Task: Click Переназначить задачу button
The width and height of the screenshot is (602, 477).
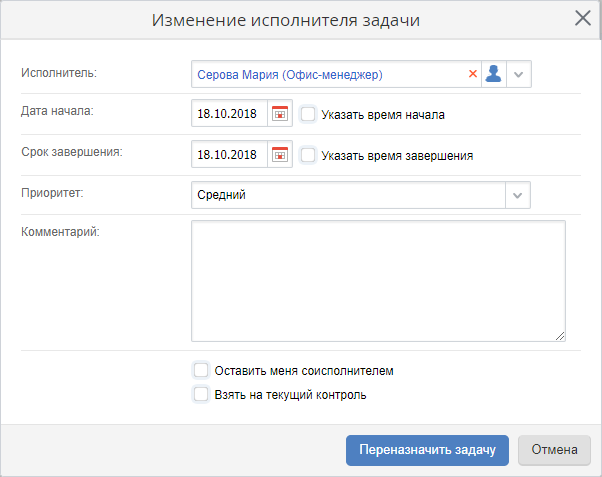Action: [x=427, y=450]
